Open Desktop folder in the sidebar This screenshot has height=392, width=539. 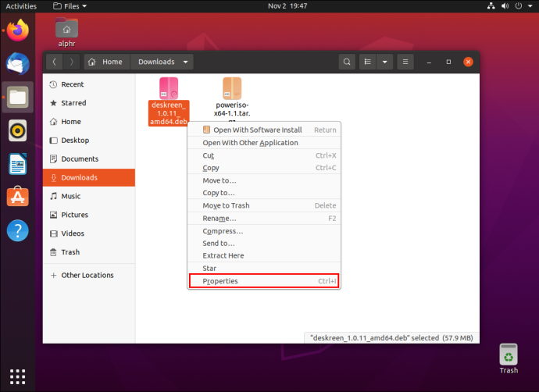[x=89, y=141]
